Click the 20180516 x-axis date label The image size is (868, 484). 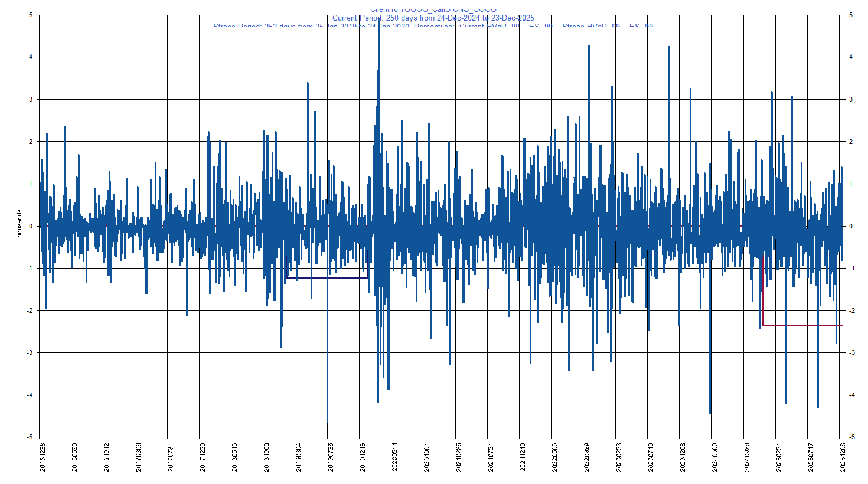234,457
